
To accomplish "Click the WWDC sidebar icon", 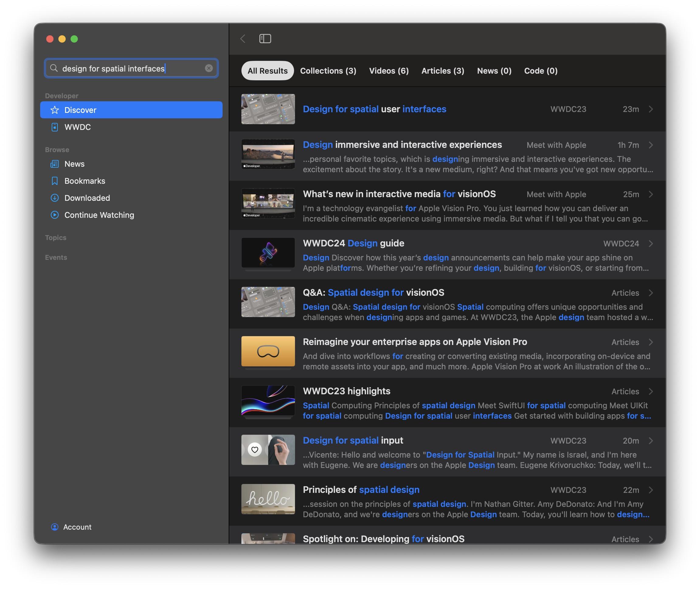I will [55, 127].
